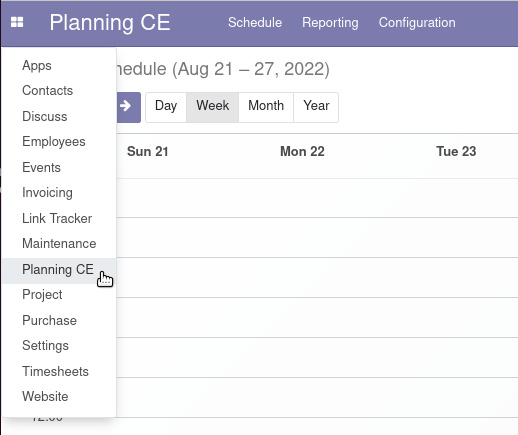Open the Schedule menu
This screenshot has width=518, height=435.
255,22
